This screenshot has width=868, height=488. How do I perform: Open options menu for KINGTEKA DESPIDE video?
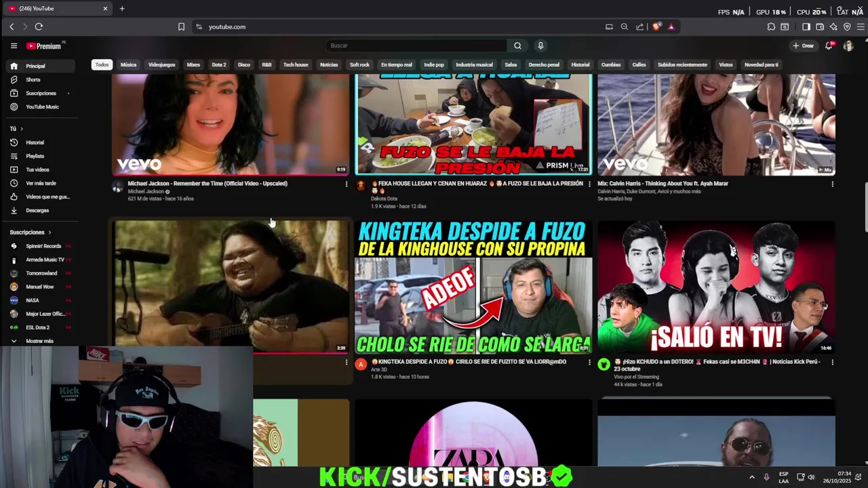pos(589,362)
